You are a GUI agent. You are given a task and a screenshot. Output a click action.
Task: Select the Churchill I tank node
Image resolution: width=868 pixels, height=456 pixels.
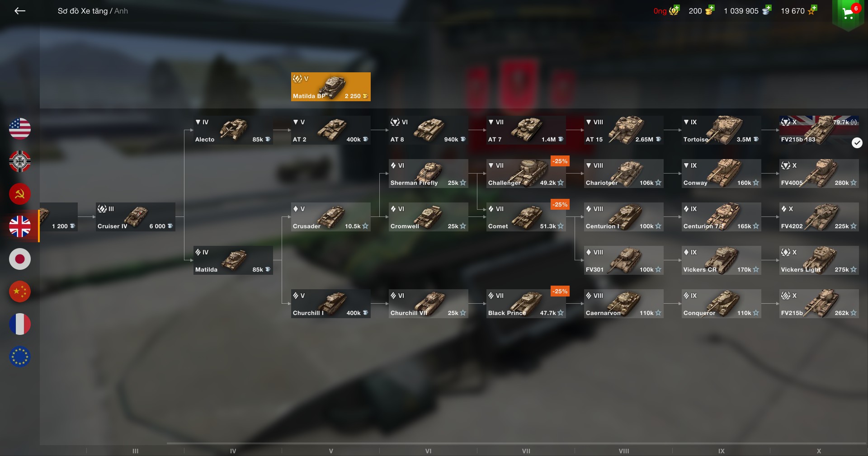(330, 304)
